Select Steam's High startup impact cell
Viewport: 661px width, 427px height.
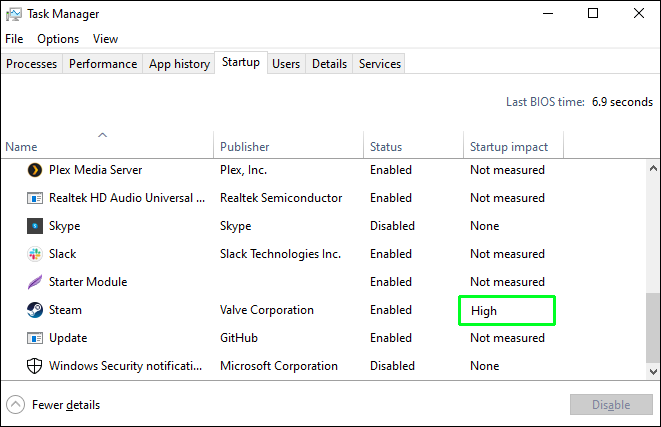pyautogui.click(x=507, y=310)
